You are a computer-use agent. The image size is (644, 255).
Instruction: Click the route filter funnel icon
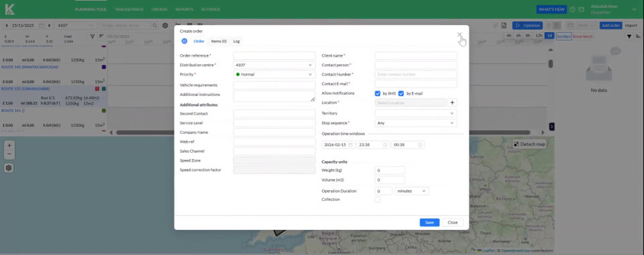[x=92, y=37]
